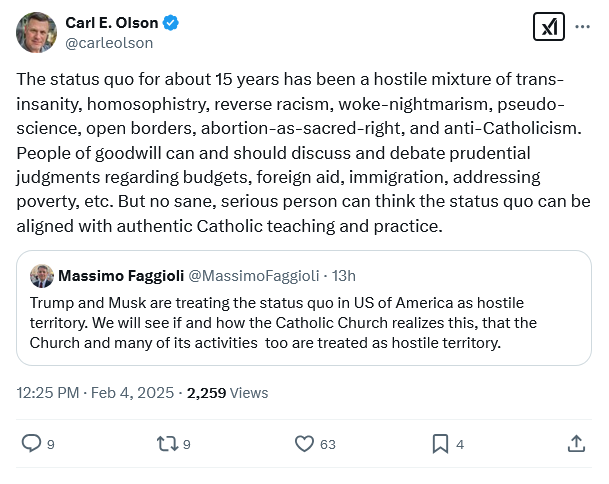The height and width of the screenshot is (484, 609).
Task: Bookmark this post
Action: click(440, 443)
